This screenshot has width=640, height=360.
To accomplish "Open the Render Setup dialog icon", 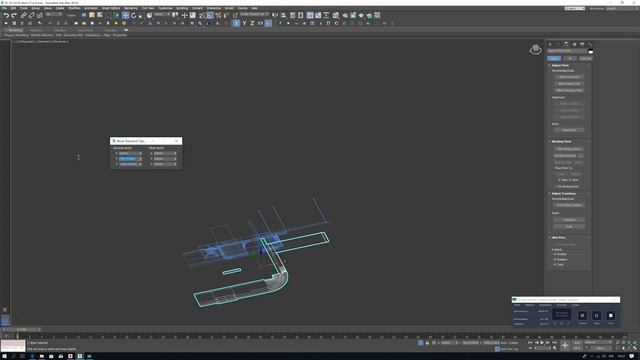I will pos(345,16).
